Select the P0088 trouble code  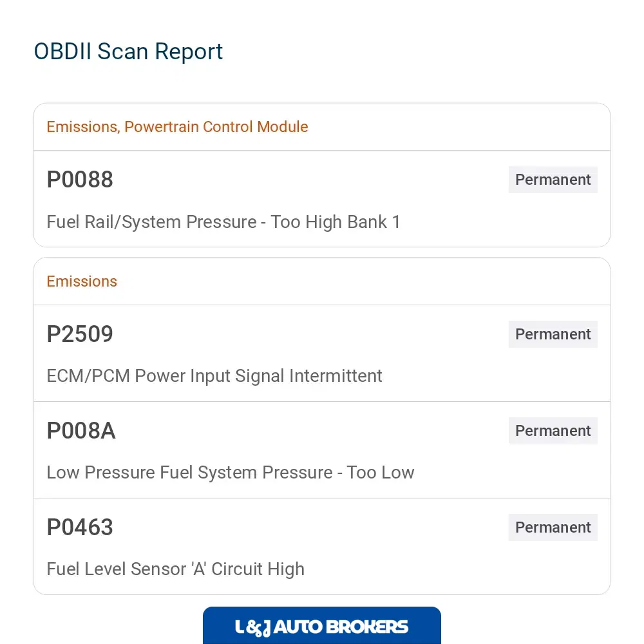pos(80,180)
